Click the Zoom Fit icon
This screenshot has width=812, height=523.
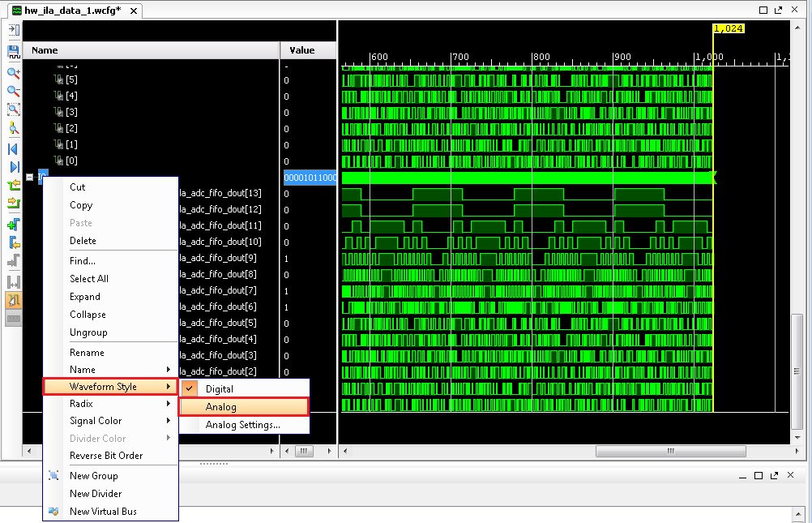14,109
